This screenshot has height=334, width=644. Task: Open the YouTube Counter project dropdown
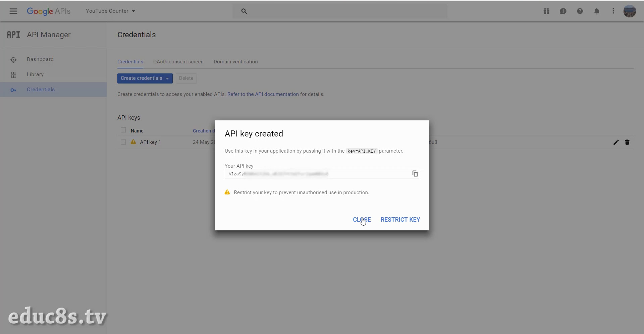(x=110, y=11)
